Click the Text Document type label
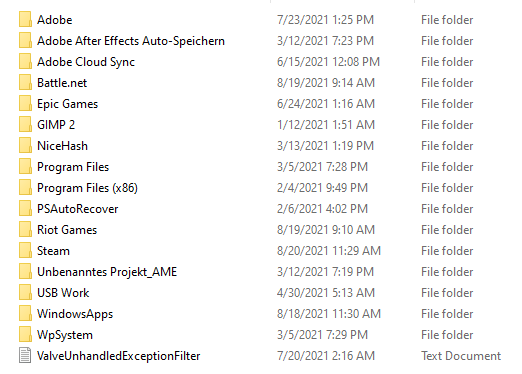 [x=461, y=356]
